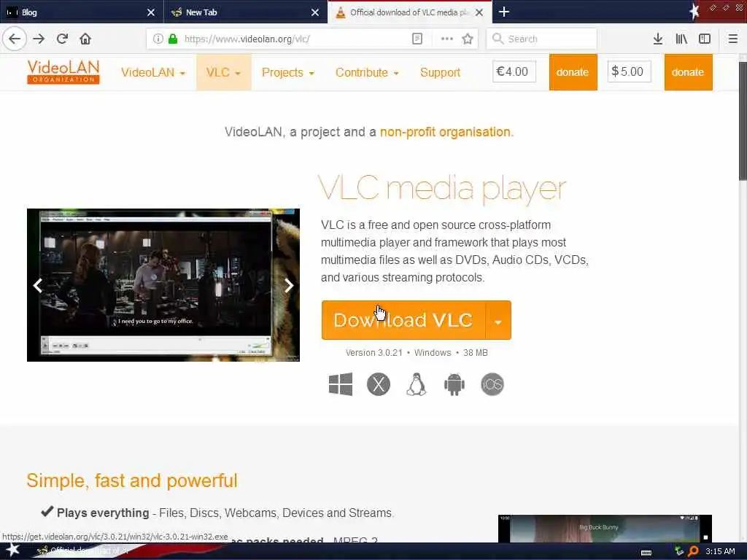Viewport: 747px width, 560px height.
Task: Focus the browser Search box
Action: 542,39
